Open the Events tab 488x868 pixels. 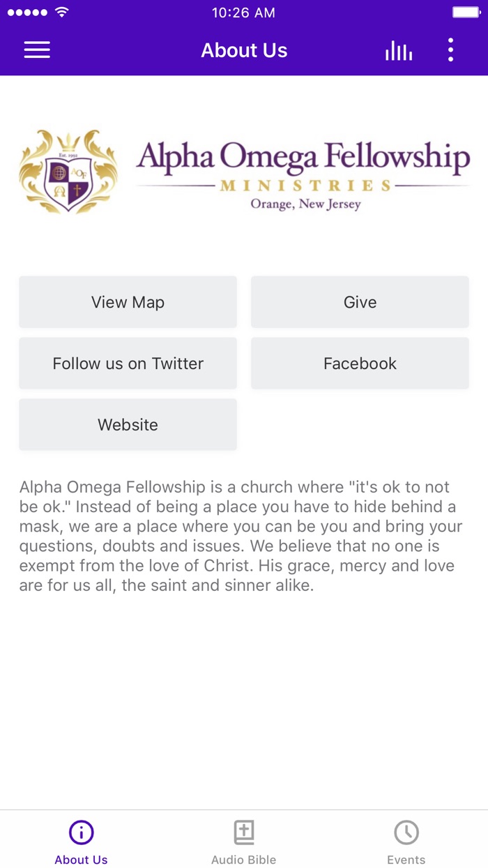click(406, 841)
